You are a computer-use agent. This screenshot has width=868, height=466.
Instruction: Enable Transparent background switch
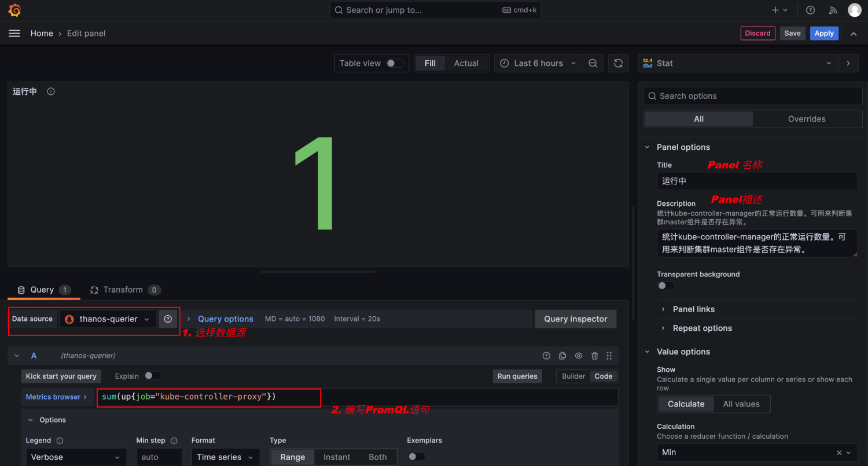(666, 286)
